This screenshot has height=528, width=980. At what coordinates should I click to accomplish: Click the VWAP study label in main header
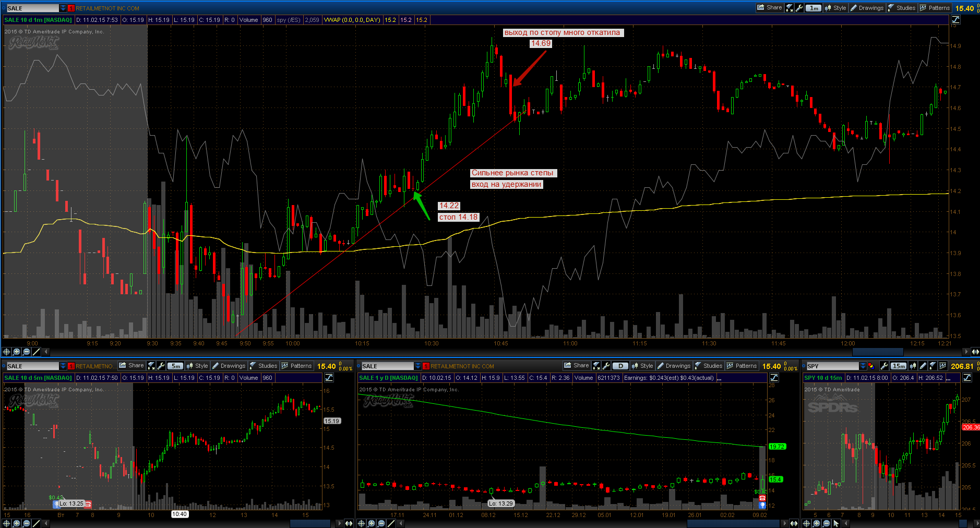(352, 20)
